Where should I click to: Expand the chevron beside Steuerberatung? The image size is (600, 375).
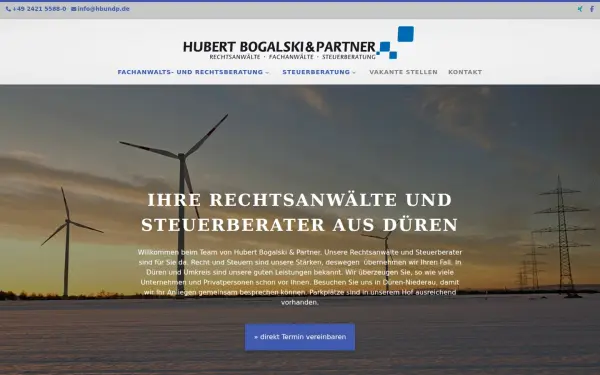(354, 72)
